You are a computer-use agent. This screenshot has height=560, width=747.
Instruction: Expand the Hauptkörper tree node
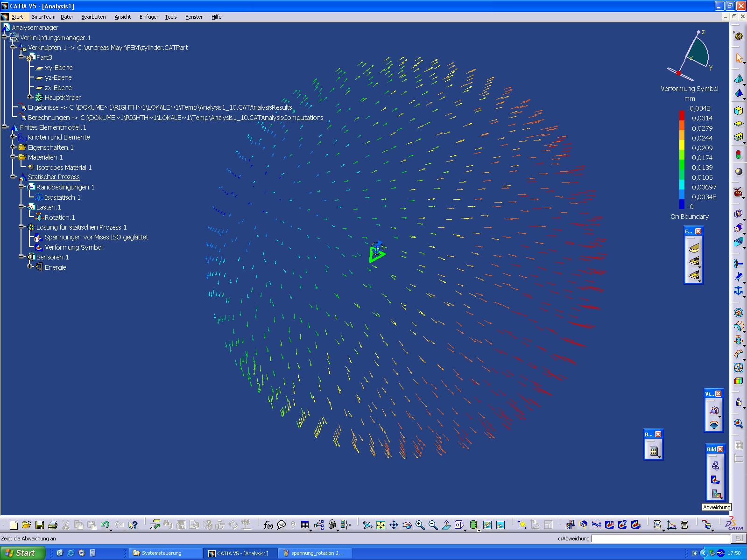tap(29, 97)
